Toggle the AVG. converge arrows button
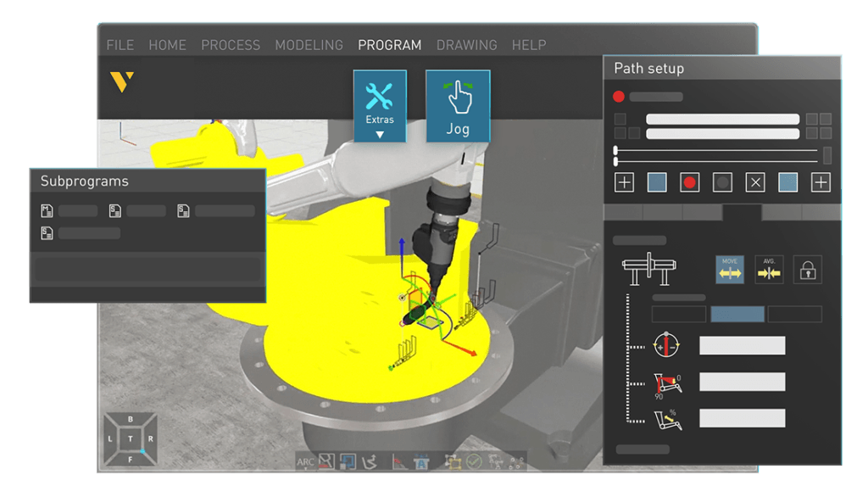 (x=769, y=269)
